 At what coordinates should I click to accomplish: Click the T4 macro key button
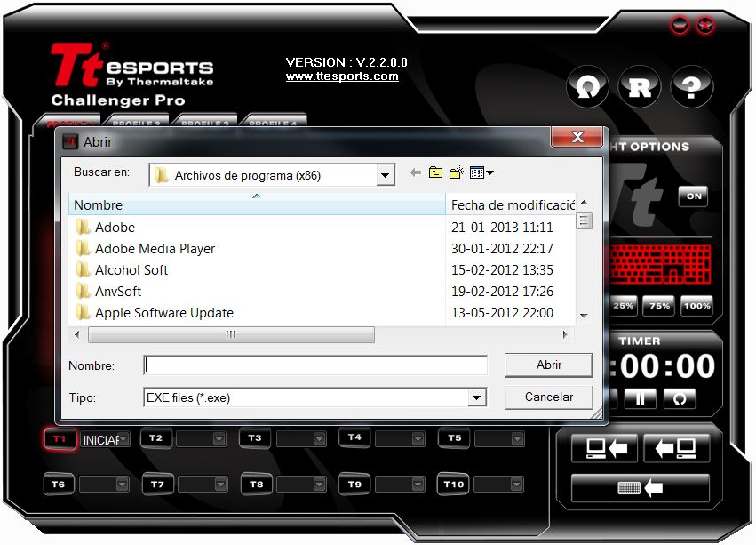[x=354, y=437]
